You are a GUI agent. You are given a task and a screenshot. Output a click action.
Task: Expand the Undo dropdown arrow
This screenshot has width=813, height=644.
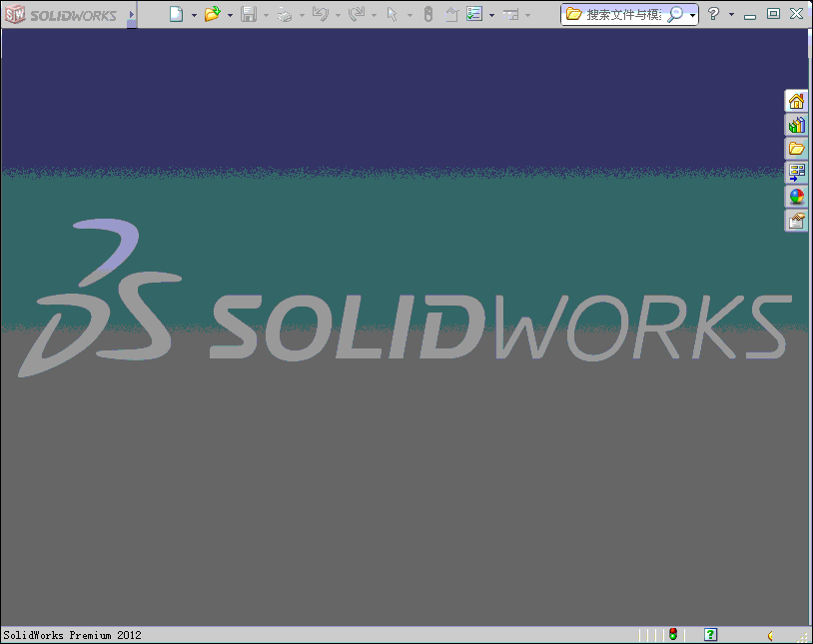pyautogui.click(x=338, y=15)
